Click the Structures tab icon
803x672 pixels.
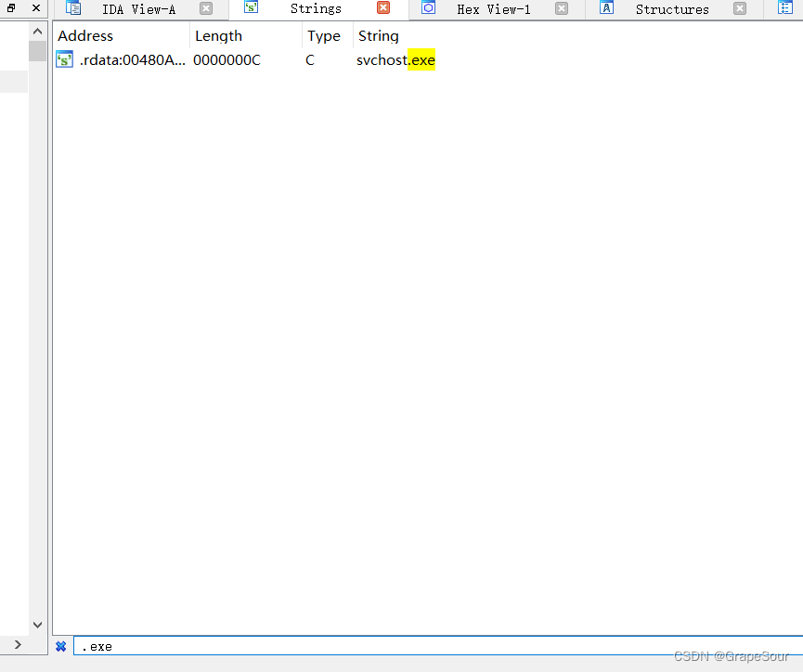pos(606,7)
